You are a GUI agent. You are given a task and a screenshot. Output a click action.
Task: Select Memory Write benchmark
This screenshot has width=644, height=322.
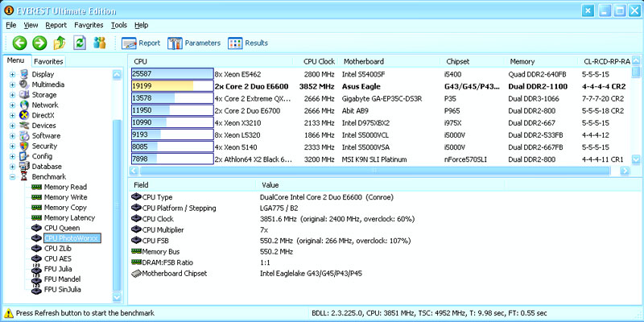pos(66,197)
